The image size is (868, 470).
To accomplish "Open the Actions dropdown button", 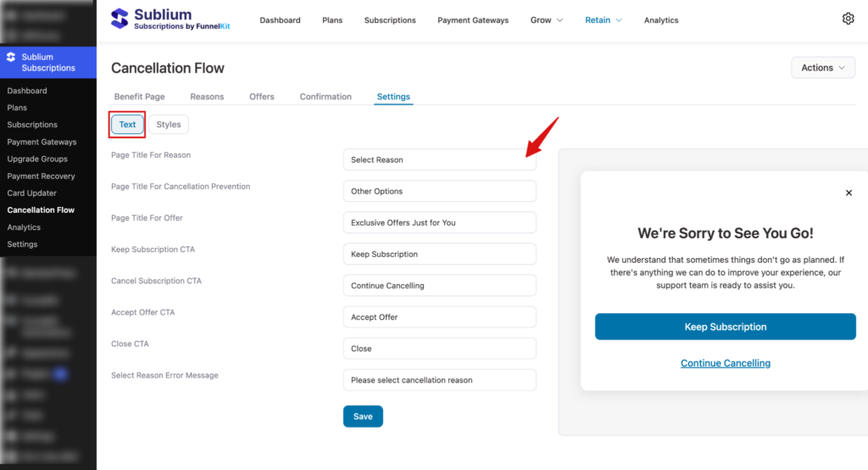I will point(822,68).
